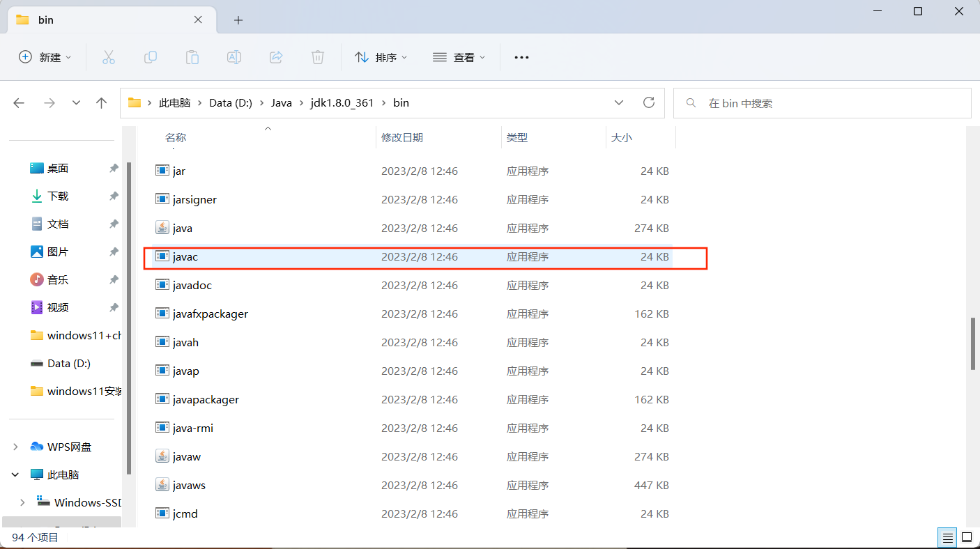This screenshot has width=980, height=549.
Task: Navigate up one folder level
Action: [101, 102]
